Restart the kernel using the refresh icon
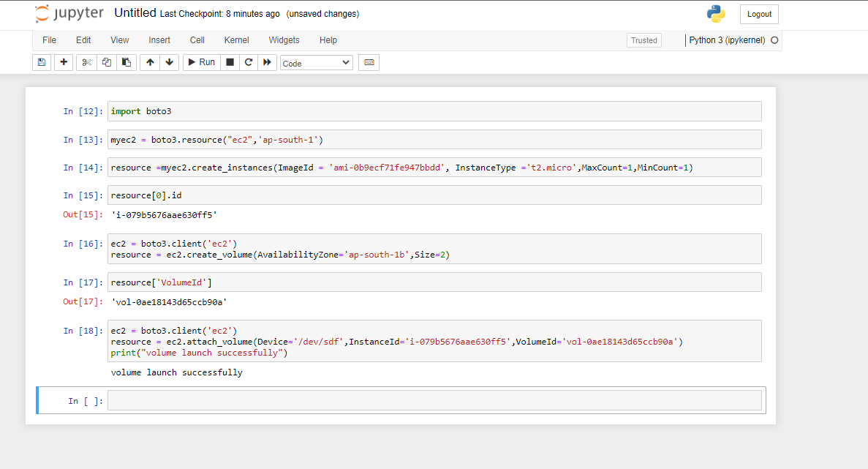Screen dimensions: 868x469 (x=247, y=62)
